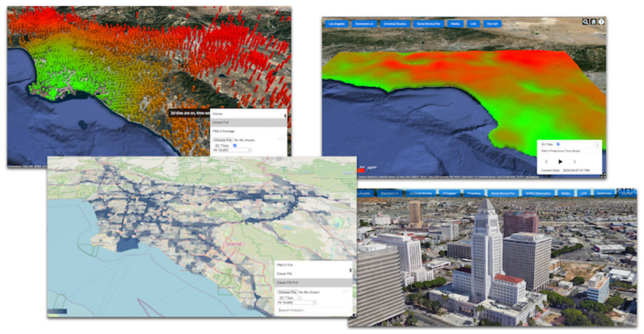Toggle 3D Tiles checkbox in ozone bars window
644x334 pixels.
pos(235,145)
